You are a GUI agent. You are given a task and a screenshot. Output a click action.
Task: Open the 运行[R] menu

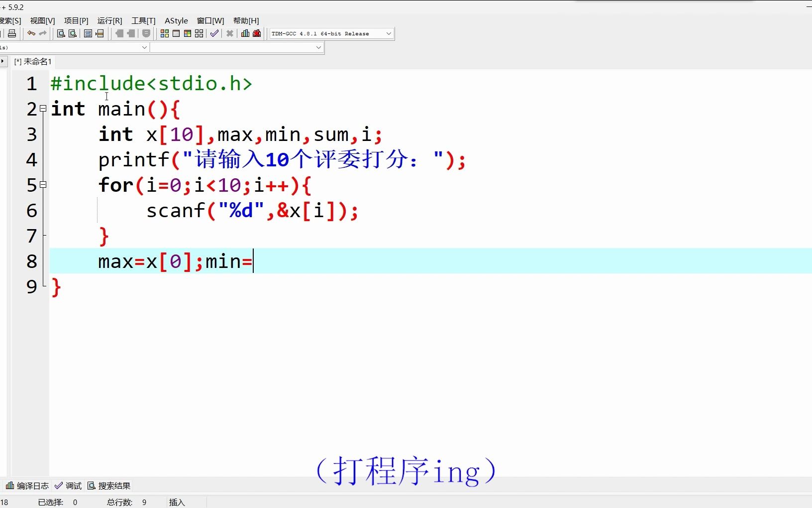109,20
